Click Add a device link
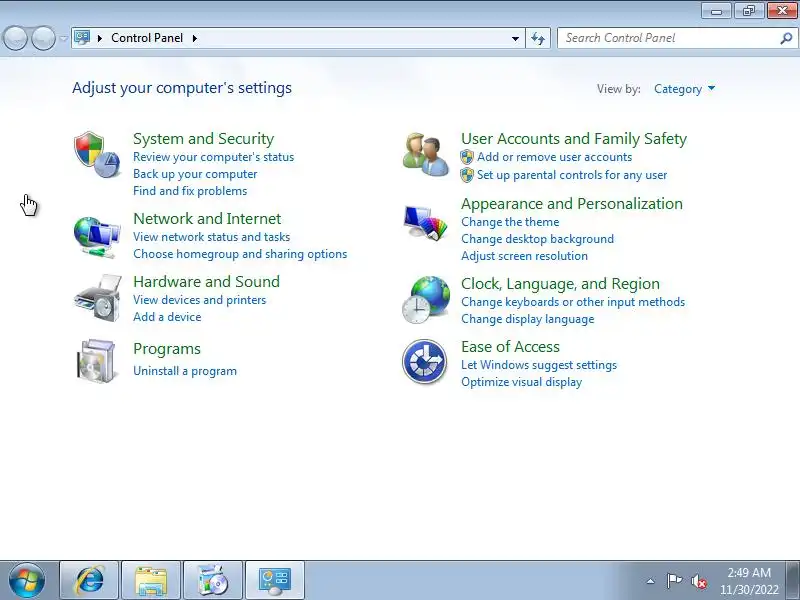 (167, 317)
